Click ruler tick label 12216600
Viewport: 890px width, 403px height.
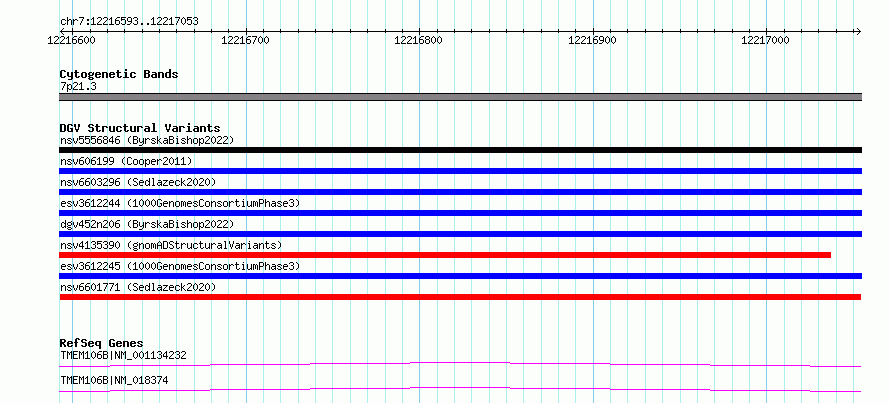pos(72,40)
